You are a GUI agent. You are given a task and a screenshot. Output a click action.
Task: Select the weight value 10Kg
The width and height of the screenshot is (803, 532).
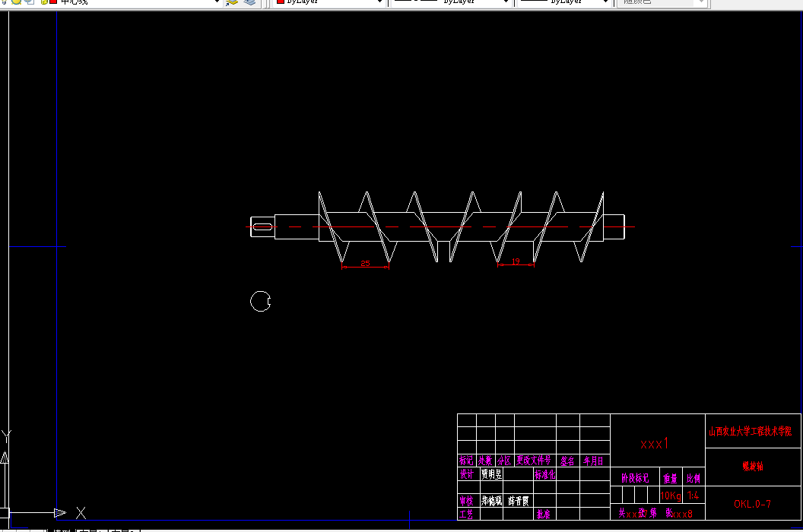pyautogui.click(x=671, y=496)
